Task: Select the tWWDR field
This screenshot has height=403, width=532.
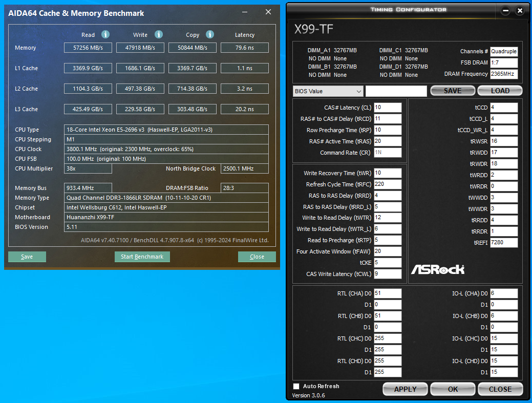Action: click(x=504, y=209)
